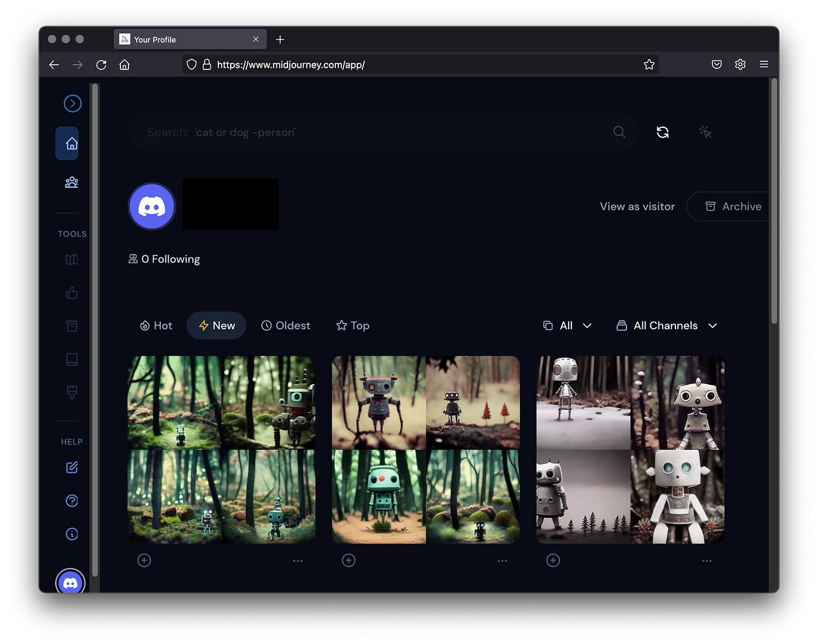Click the search input field
Screen dimensions: 818x644
pos(374,133)
